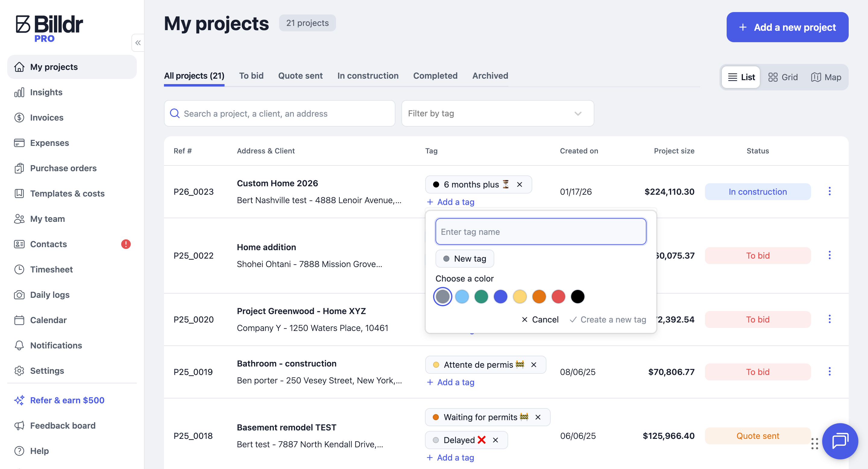Screen dimensions: 868x469
Task: Expand the Filter by tag dropdown
Action: click(x=577, y=114)
